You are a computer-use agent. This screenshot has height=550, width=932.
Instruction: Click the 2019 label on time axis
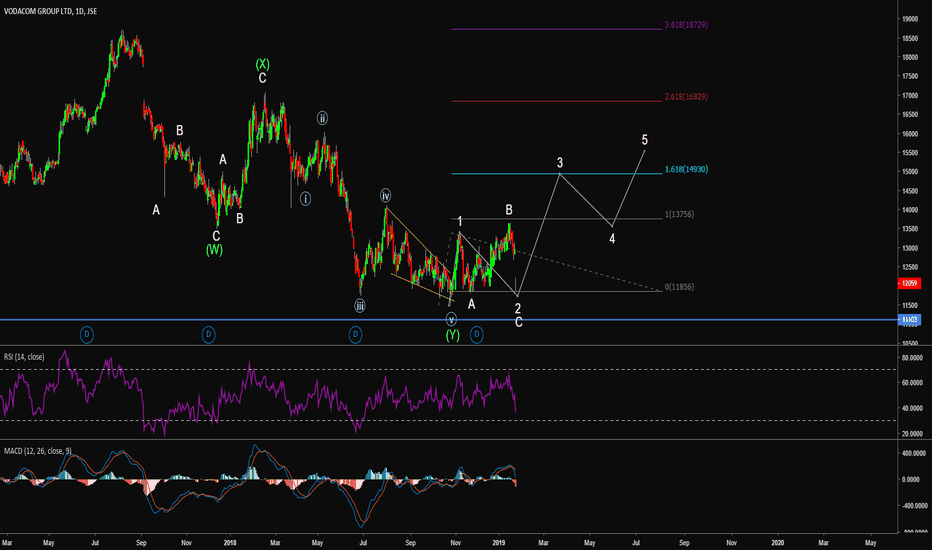point(499,543)
